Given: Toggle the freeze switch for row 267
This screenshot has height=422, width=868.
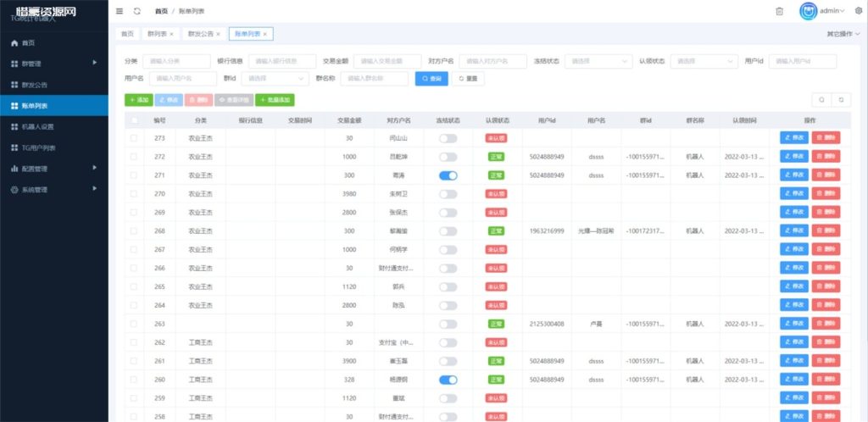Looking at the screenshot, I should click(448, 250).
